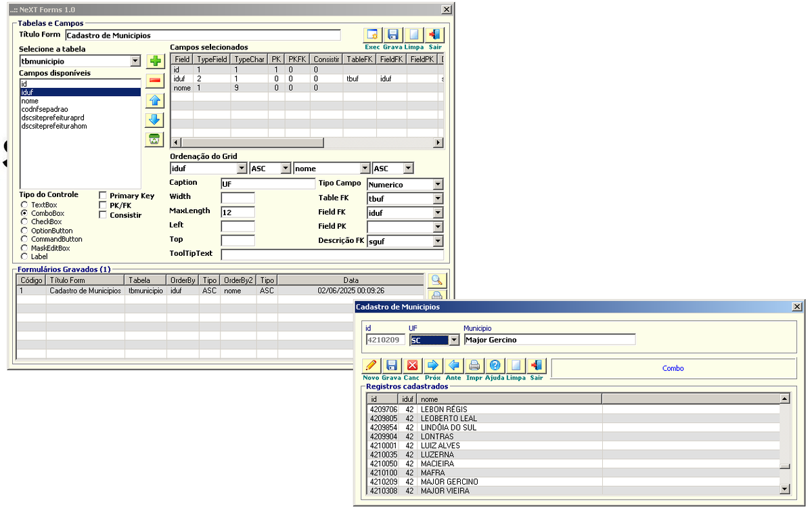Click the ToolTipText input field
The height and width of the screenshot is (511, 812).
[x=332, y=254]
